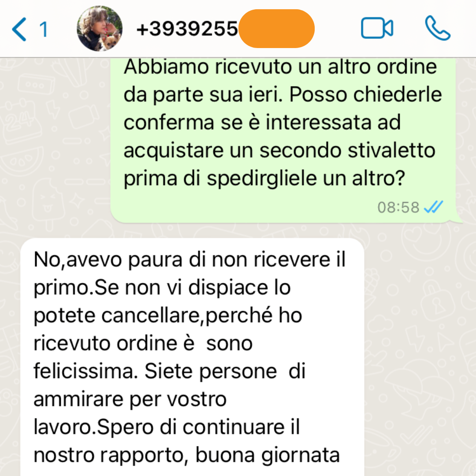
Task: Select the word "felicissima" in received message
Action: (x=83, y=371)
